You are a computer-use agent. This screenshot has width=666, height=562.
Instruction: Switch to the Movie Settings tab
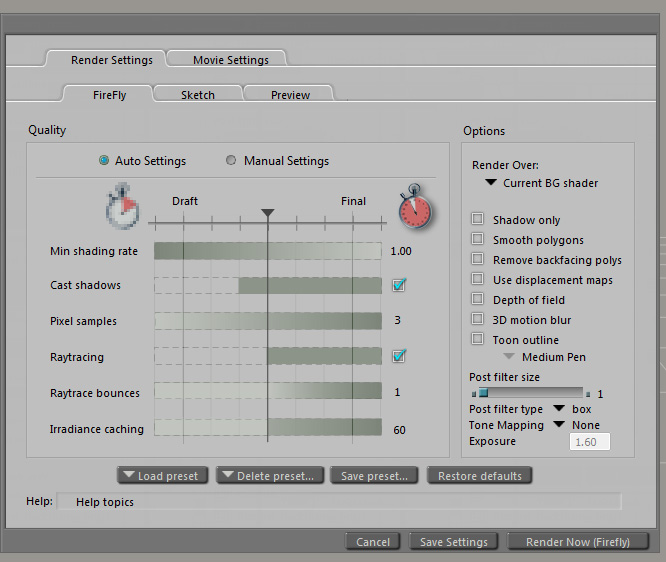point(230,60)
